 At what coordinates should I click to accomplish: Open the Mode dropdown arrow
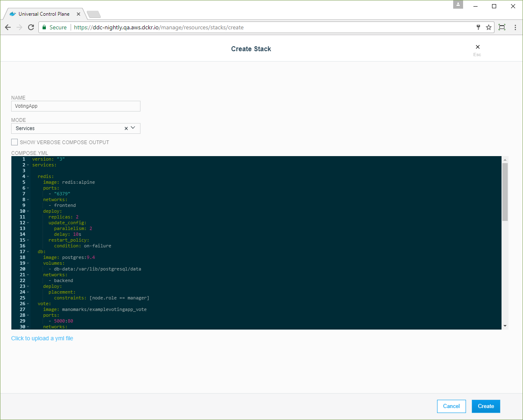tap(133, 128)
